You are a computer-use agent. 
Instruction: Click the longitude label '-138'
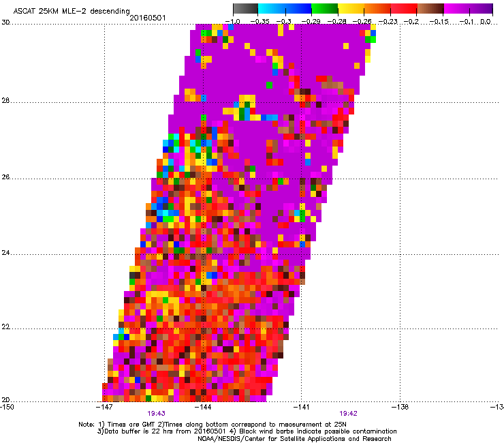(400, 407)
